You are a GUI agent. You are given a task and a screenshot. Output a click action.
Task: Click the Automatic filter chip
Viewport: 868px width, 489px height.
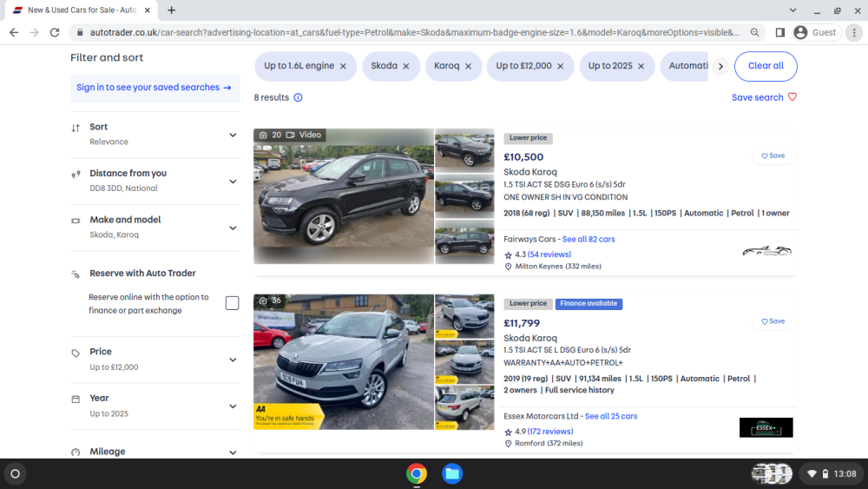coord(684,66)
